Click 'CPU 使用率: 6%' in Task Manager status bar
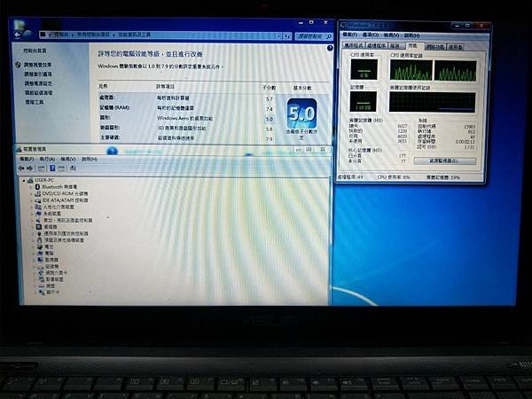The height and width of the screenshot is (399, 532). click(394, 177)
